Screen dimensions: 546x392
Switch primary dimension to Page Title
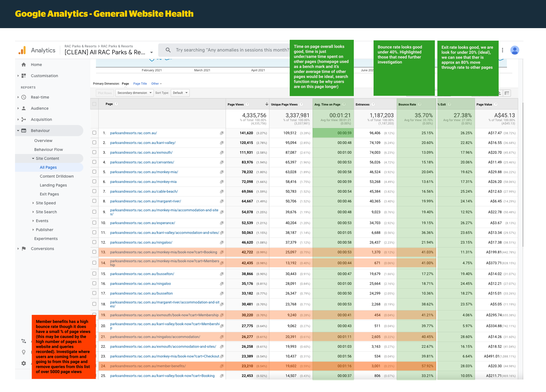coord(140,84)
